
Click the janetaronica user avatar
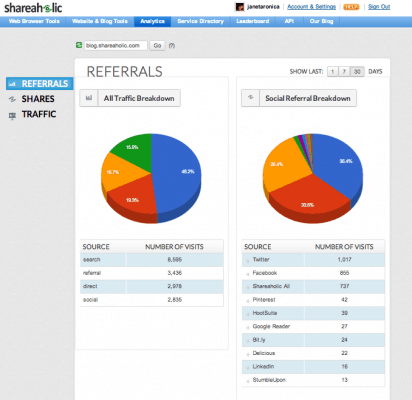(239, 7)
